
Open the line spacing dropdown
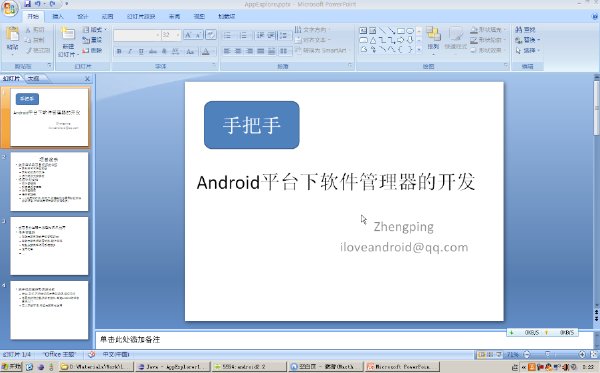(284, 36)
